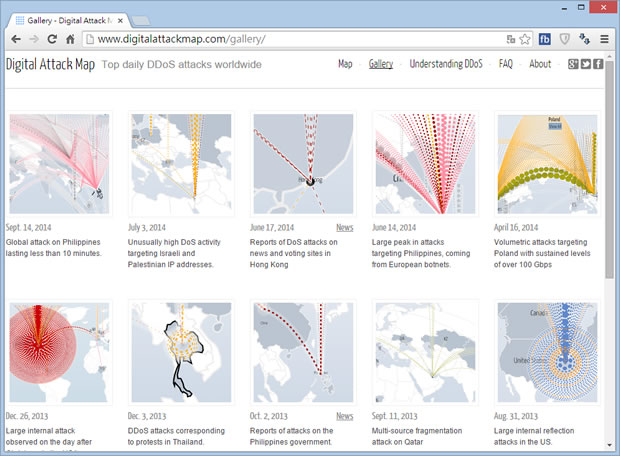Reload the page with the refresh icon
This screenshot has width=620, height=456.
[x=52, y=39]
